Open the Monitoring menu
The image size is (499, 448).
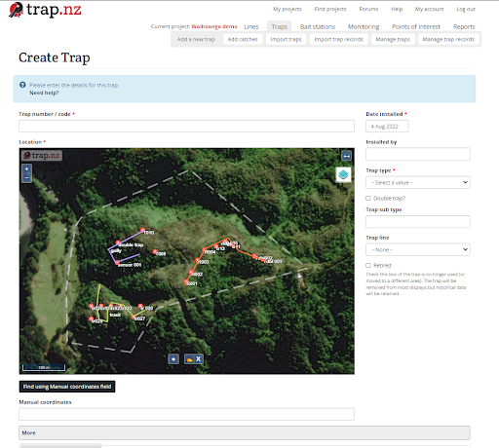tap(364, 26)
